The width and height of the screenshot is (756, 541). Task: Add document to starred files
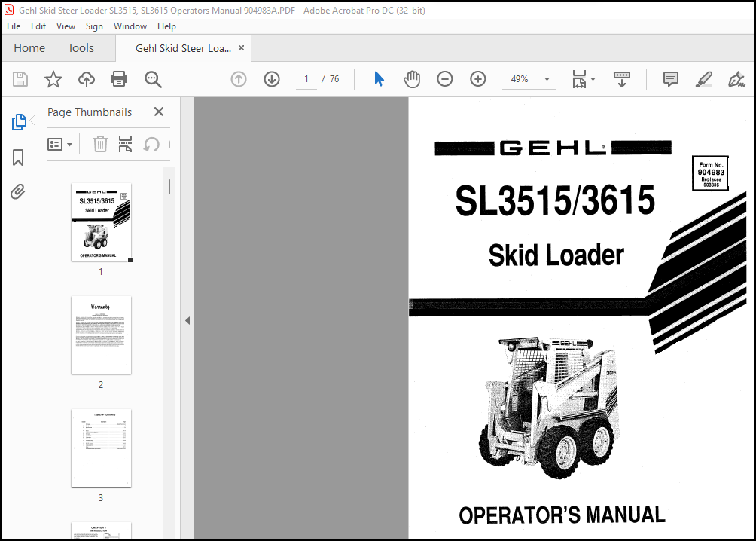tap(53, 79)
